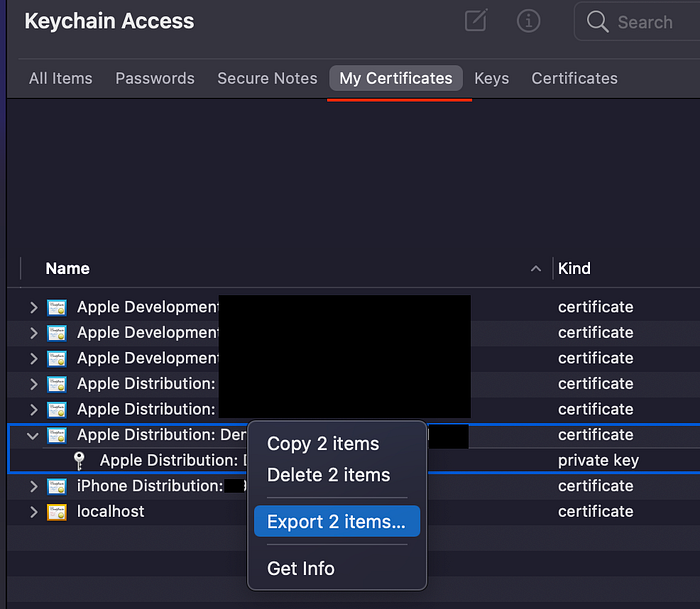Focus the Search field

point(638,21)
